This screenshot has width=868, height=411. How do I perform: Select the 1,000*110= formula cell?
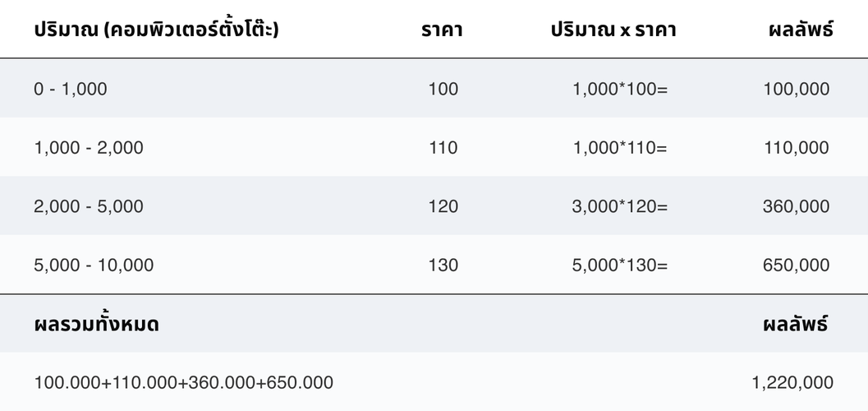click(620, 148)
